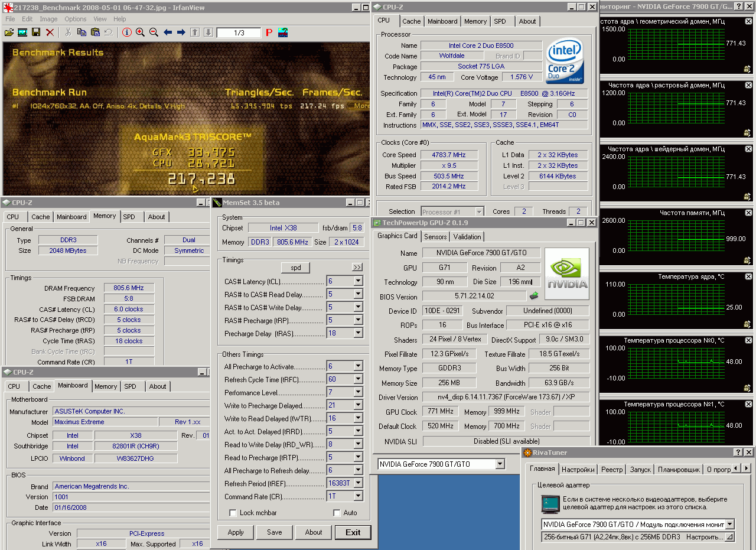Click the Save floppy disk icon in IrfanView

(x=36, y=32)
